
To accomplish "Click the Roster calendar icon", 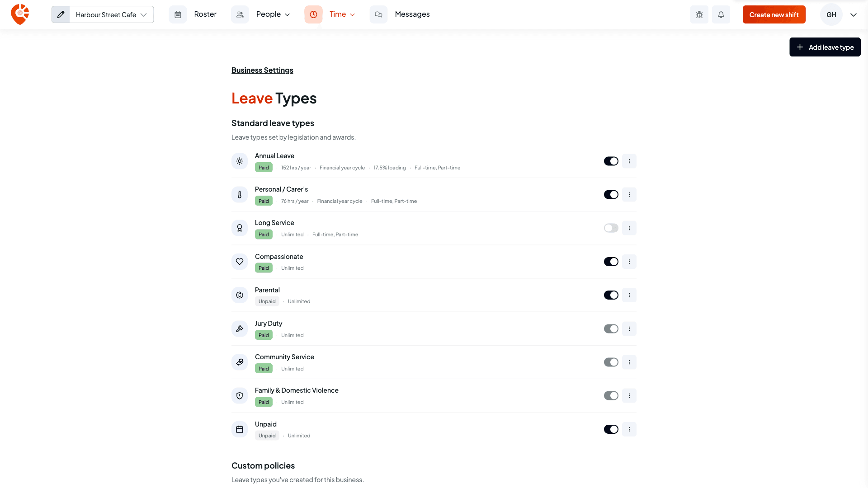I will [x=178, y=14].
